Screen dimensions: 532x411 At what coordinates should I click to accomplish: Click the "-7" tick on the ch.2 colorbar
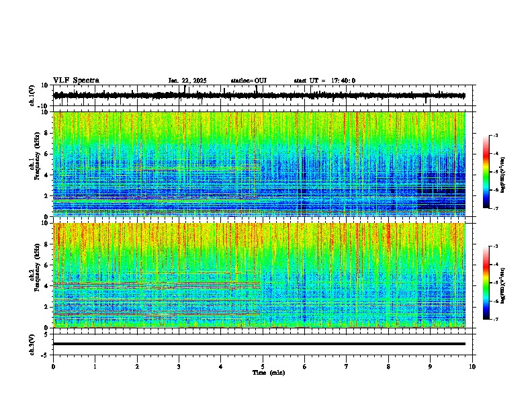(x=495, y=319)
